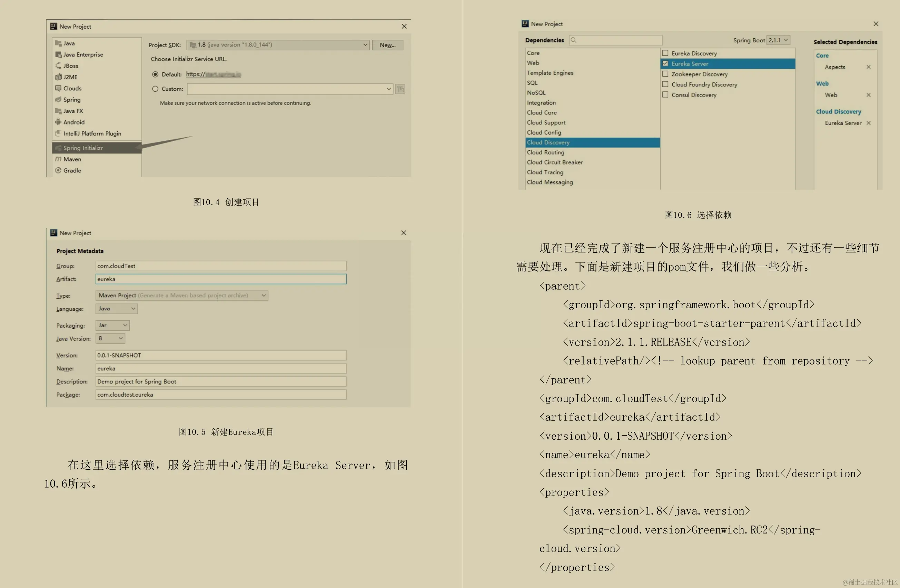Viewport: 900px width, 588px height.
Task: Select Cloud Routing dependency category
Action: point(545,152)
